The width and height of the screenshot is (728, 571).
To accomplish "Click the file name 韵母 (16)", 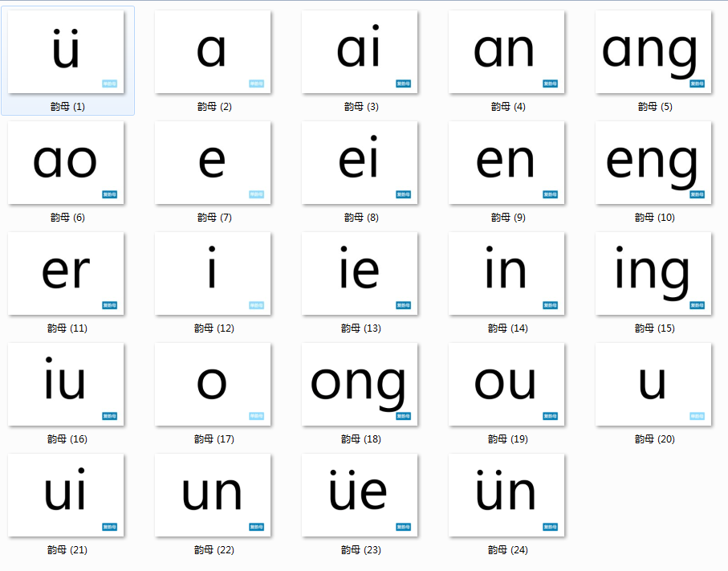I will [67, 438].
